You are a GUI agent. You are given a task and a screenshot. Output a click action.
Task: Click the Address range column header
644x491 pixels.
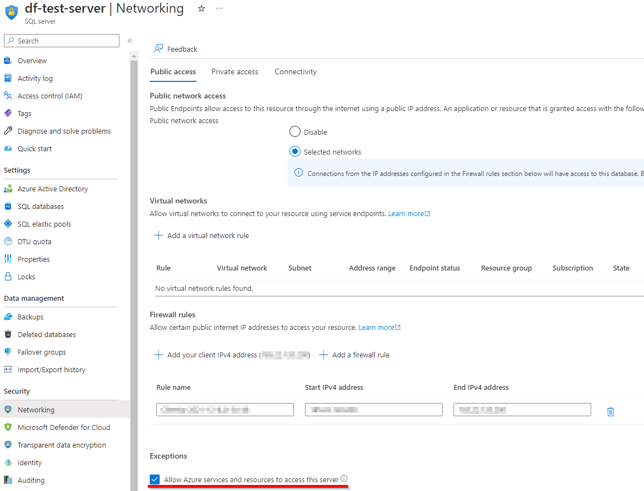click(372, 268)
